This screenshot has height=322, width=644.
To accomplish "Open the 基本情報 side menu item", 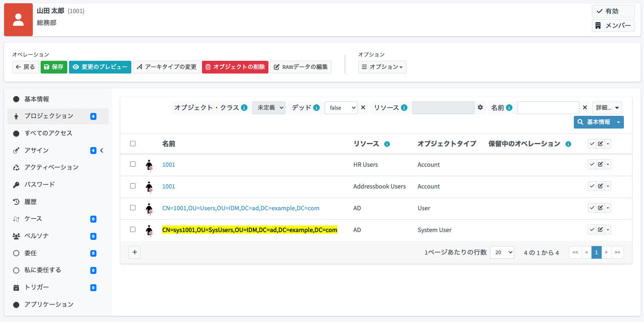I will tap(58, 99).
